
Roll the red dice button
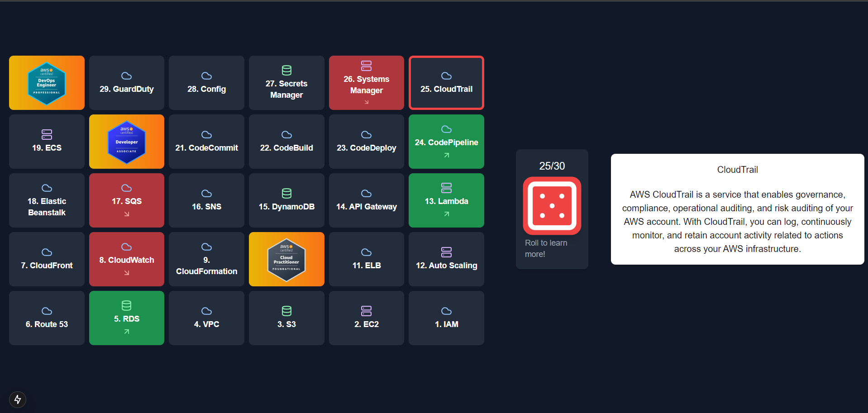(552, 206)
